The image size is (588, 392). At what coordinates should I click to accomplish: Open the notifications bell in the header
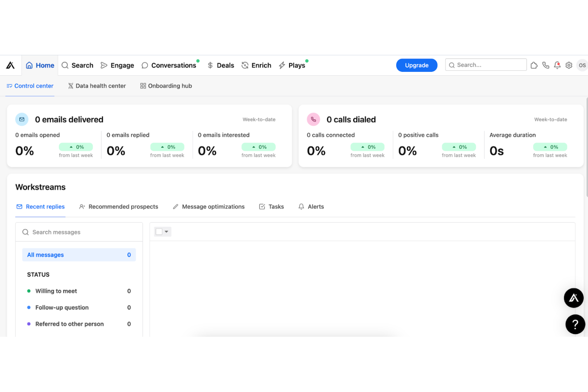[x=557, y=65]
